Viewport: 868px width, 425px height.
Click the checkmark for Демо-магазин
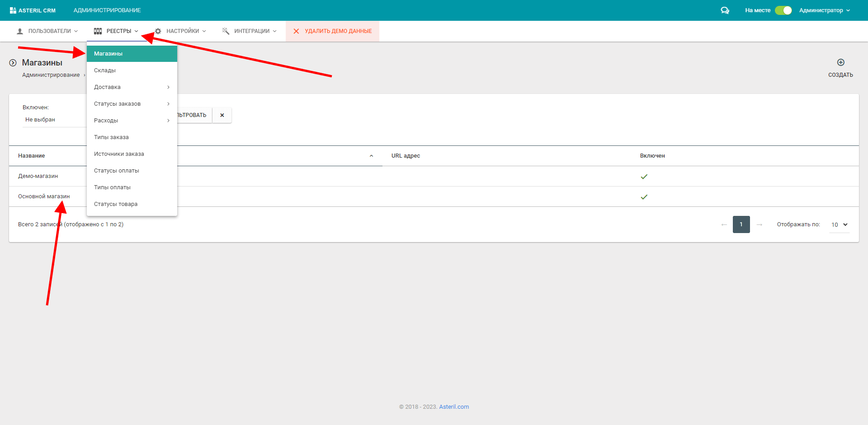pos(644,176)
